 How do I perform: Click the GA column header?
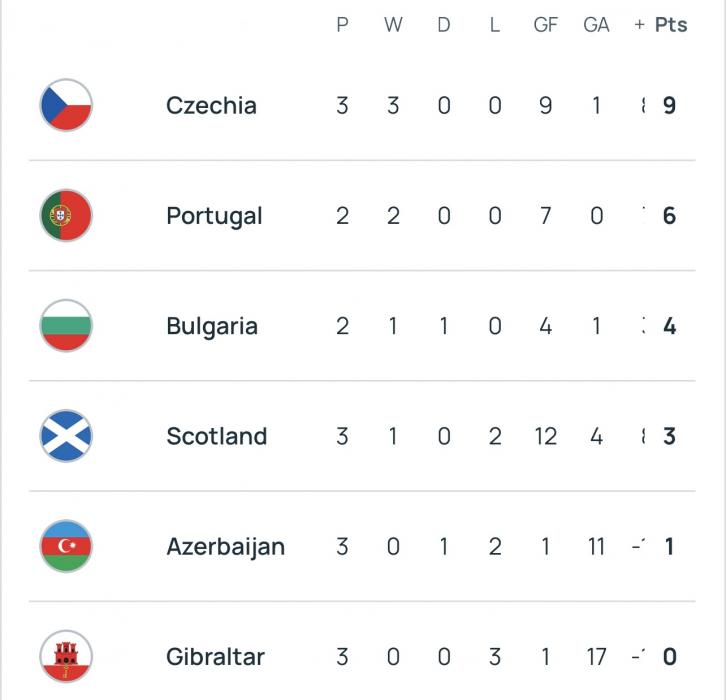(x=596, y=25)
